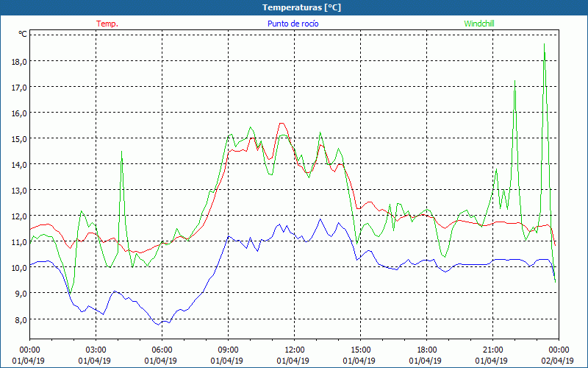Click the Temperaturas [°C] chart title

tap(301, 7)
